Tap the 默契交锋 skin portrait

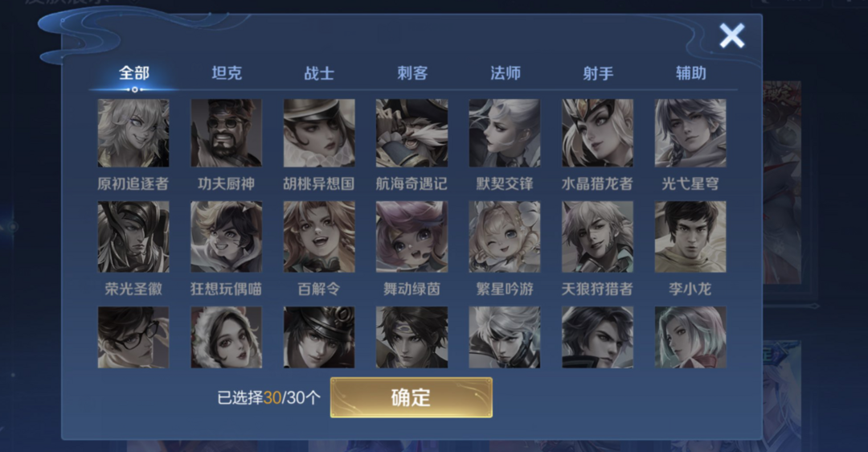pos(505,133)
